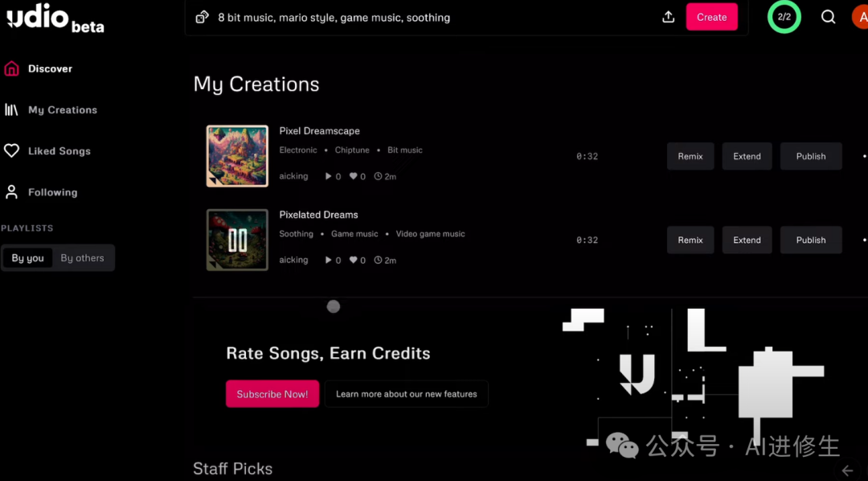Viewport: 868px width, 481px height.
Task: Open more options for Pixelated Dreams
Action: tap(864, 240)
